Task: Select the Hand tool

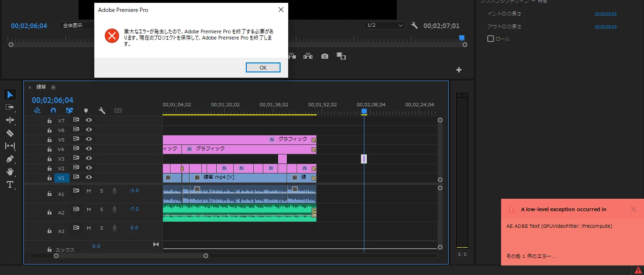Action: pyautogui.click(x=10, y=172)
